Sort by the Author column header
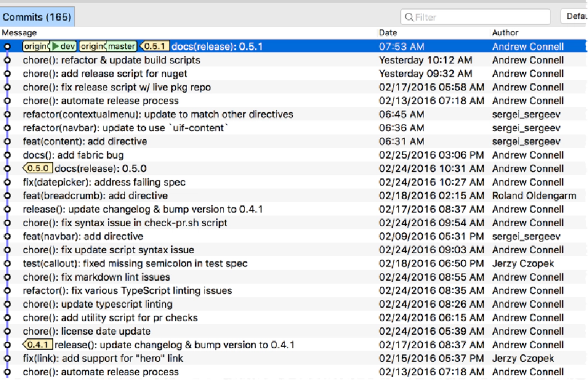This screenshot has height=380, width=588. pos(505,33)
